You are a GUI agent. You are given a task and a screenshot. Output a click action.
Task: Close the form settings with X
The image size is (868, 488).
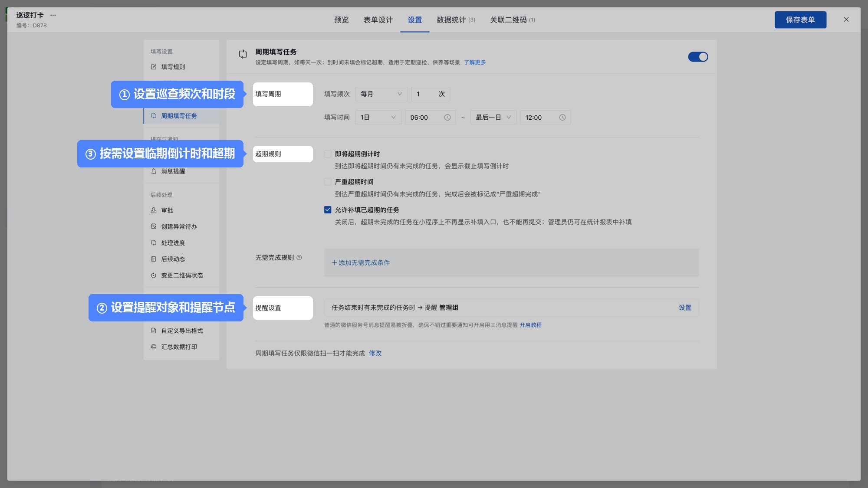tap(846, 20)
